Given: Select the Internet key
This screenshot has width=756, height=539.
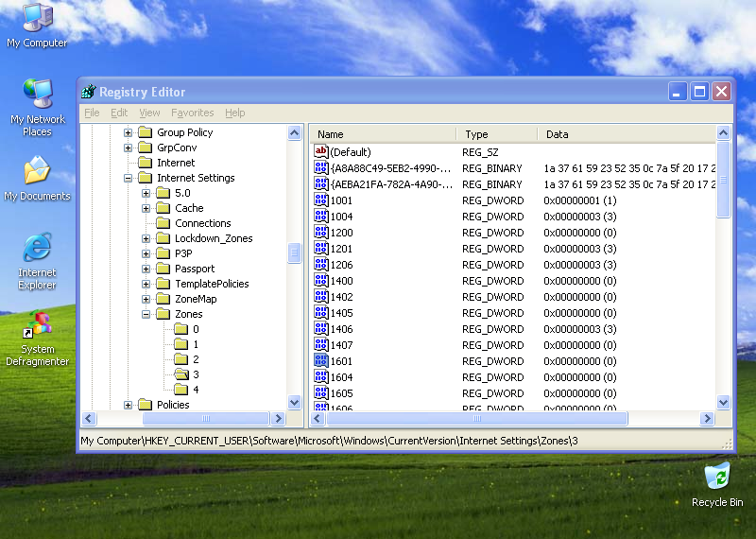Looking at the screenshot, I should click(x=176, y=163).
